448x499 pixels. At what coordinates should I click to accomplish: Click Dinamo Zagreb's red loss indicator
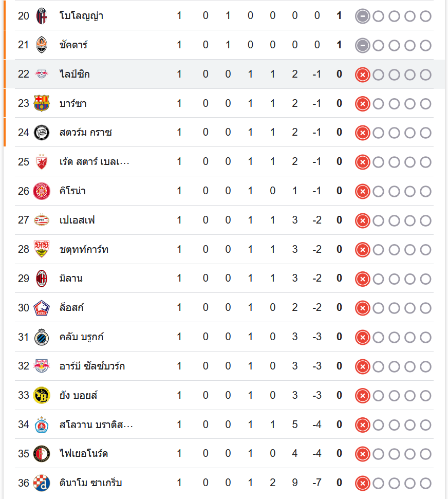[362, 483]
